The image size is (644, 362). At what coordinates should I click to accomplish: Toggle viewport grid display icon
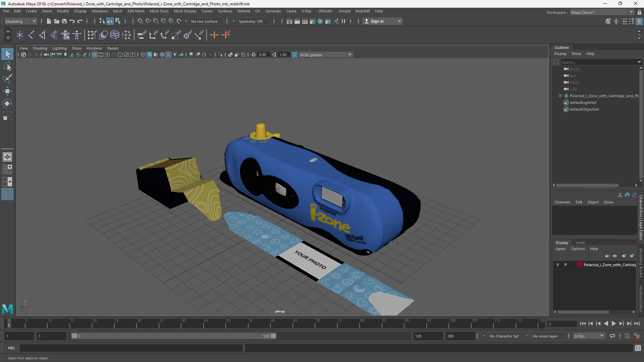coord(95,55)
